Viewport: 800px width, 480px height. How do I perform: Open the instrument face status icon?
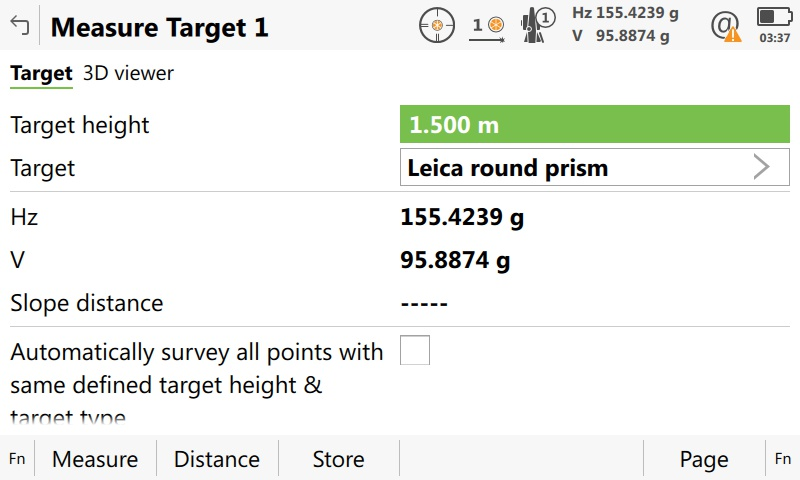click(x=538, y=26)
